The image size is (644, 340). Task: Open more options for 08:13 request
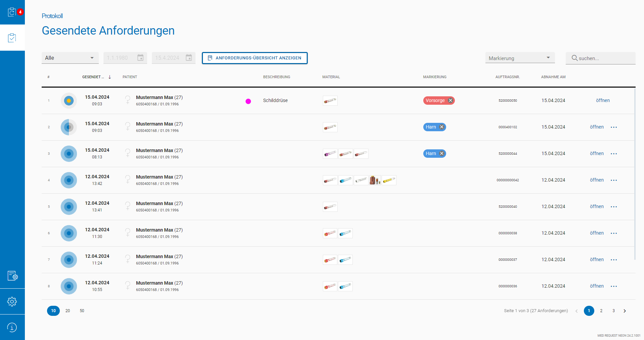pyautogui.click(x=614, y=154)
